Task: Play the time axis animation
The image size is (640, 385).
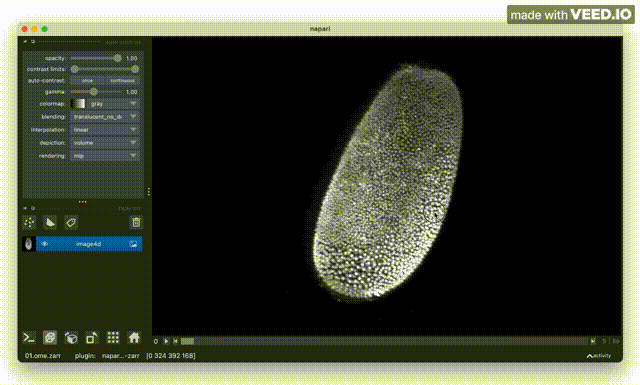Action: [166, 341]
